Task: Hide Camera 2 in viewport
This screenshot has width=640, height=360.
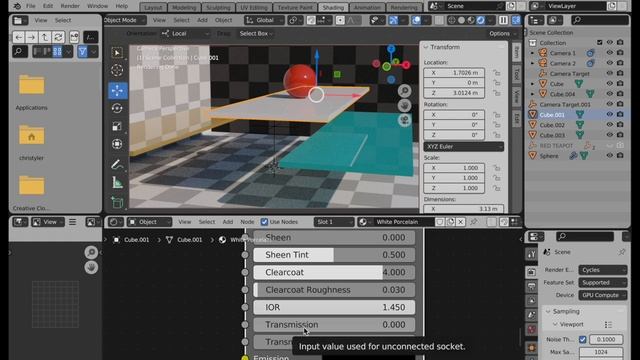Action: click(610, 63)
